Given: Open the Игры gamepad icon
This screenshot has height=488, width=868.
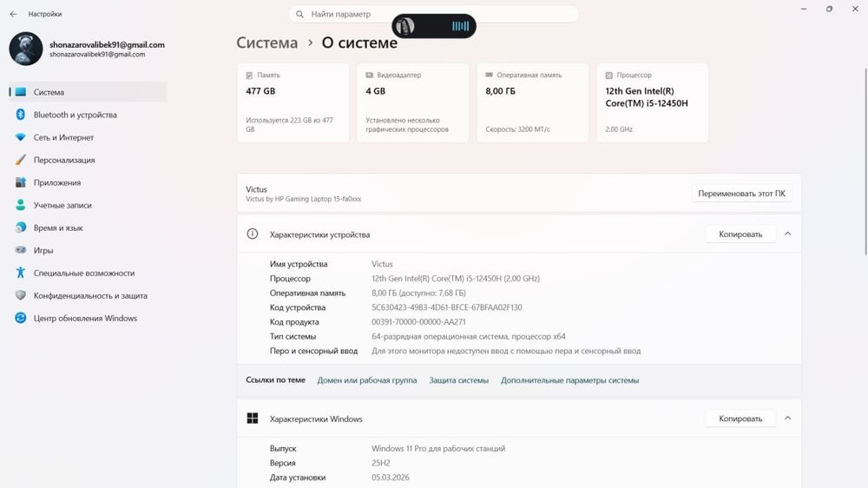Looking at the screenshot, I should coord(21,250).
